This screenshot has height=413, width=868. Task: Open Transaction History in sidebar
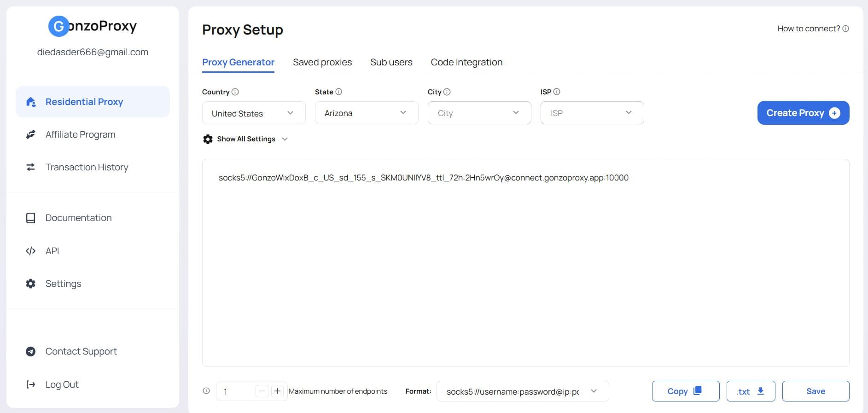click(87, 167)
